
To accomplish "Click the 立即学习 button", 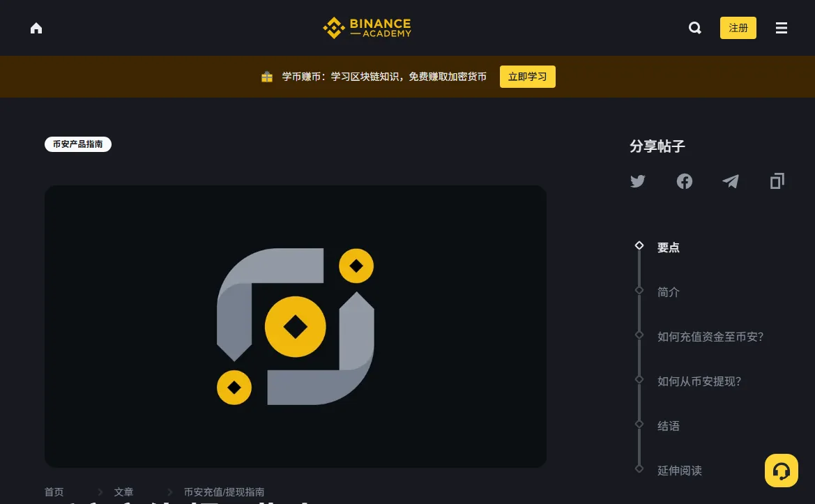I will (x=528, y=77).
